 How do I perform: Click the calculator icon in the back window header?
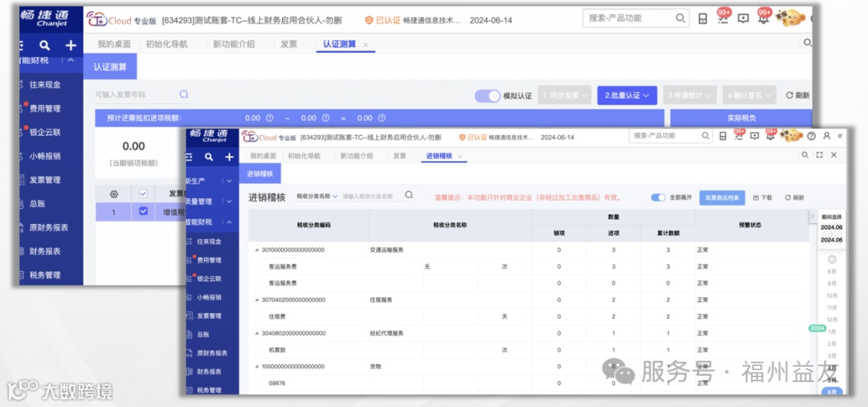(x=702, y=18)
